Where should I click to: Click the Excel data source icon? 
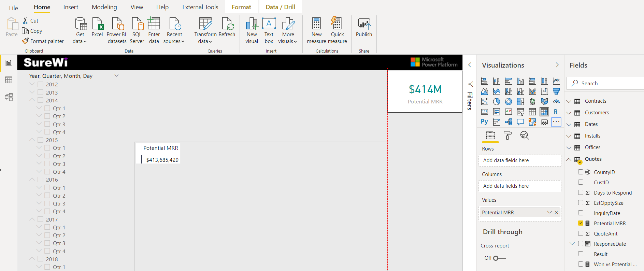point(97,27)
